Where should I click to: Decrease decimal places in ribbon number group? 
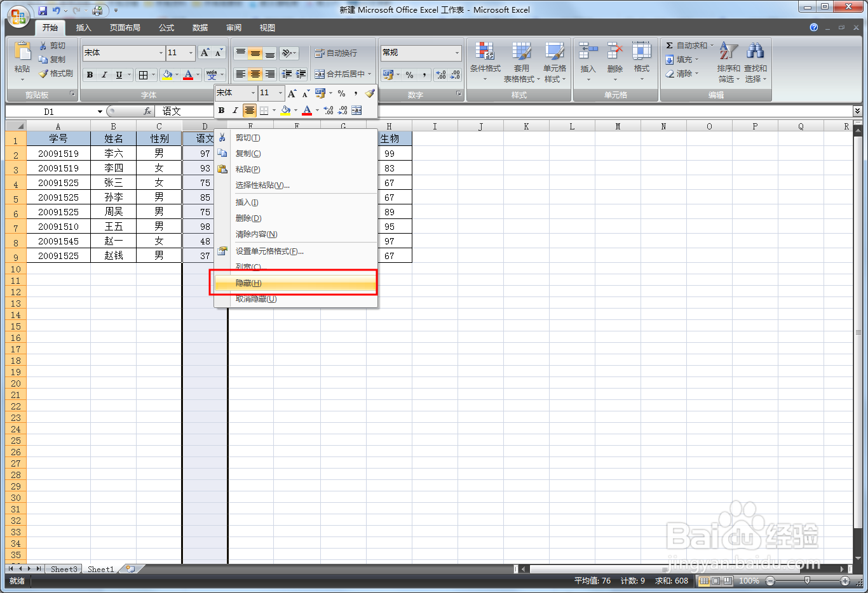tap(455, 75)
